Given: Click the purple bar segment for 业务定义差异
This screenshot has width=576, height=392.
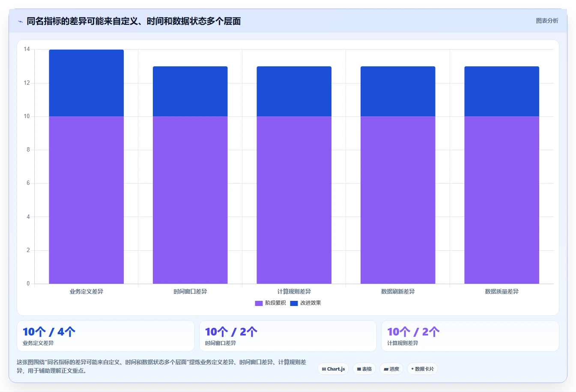Looking at the screenshot, I should (x=87, y=200).
